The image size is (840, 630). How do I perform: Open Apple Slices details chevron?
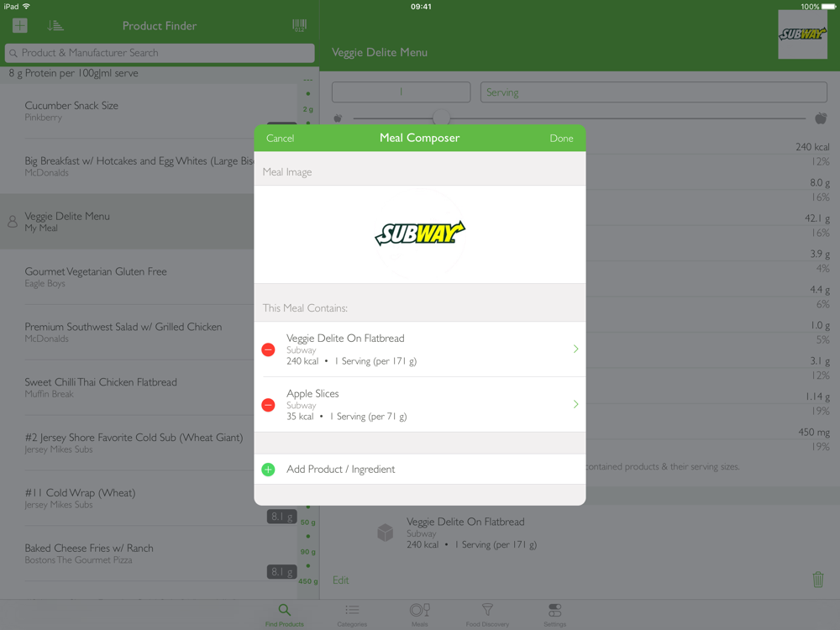576,404
